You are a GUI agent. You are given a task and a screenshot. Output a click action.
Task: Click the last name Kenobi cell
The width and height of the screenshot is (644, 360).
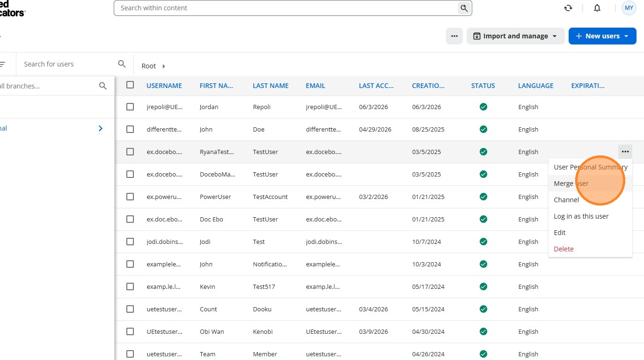click(x=263, y=331)
